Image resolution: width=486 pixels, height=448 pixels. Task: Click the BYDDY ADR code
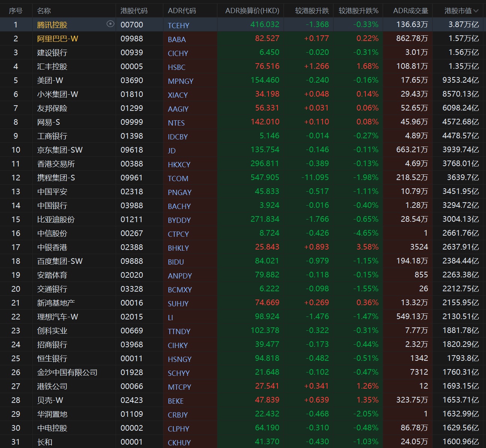(179, 220)
